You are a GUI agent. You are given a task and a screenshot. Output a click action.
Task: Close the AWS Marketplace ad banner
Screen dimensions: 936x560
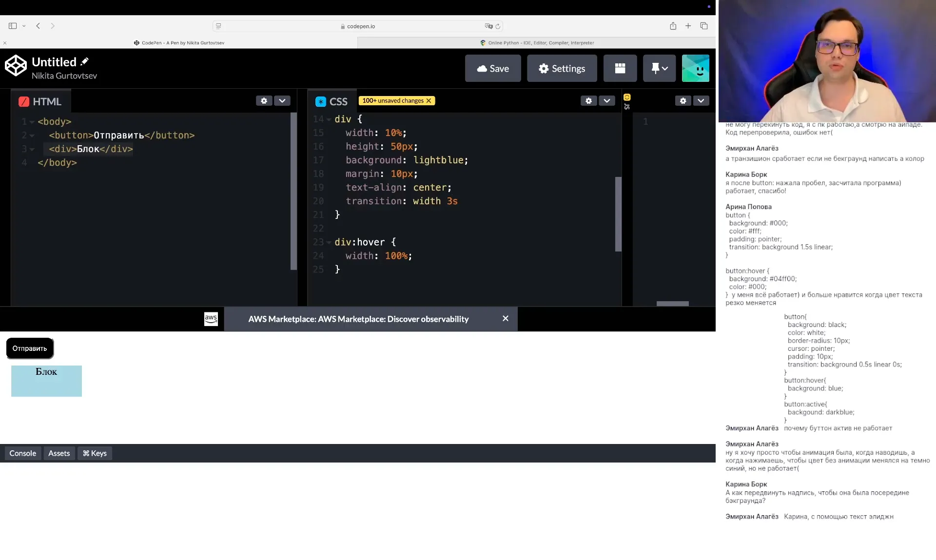pos(505,318)
